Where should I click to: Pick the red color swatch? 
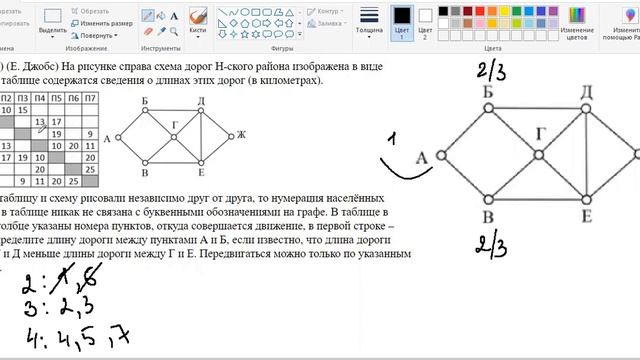point(480,11)
